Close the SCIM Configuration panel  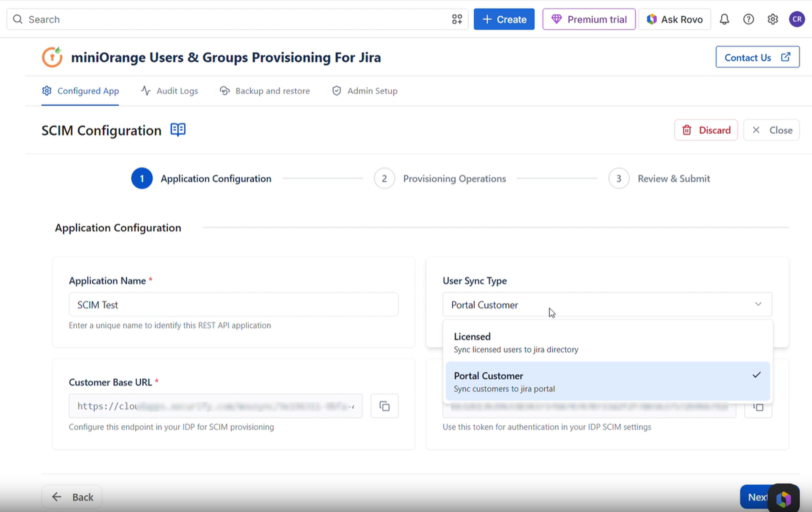(772, 130)
